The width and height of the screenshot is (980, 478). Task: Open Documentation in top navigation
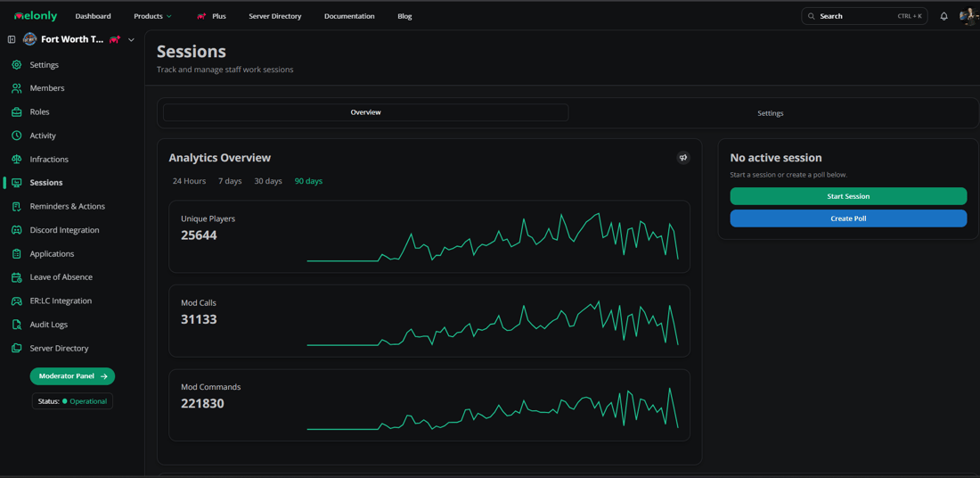coord(349,16)
